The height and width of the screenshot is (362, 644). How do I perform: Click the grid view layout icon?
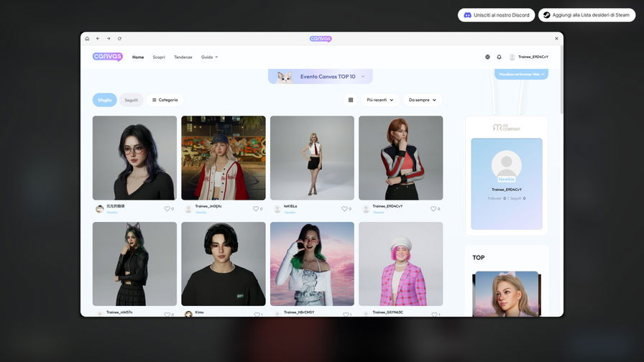[350, 100]
